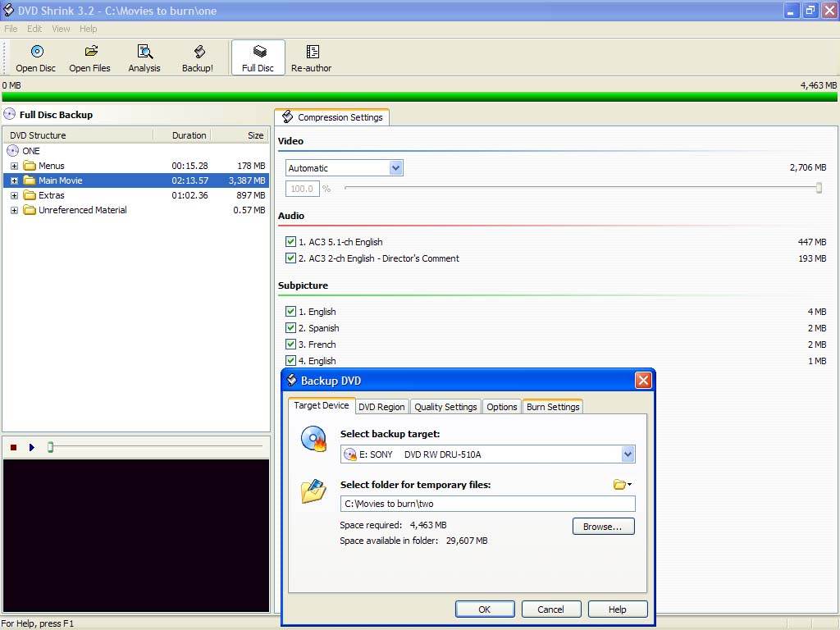Click the video compression ratio slider handle

point(819,188)
